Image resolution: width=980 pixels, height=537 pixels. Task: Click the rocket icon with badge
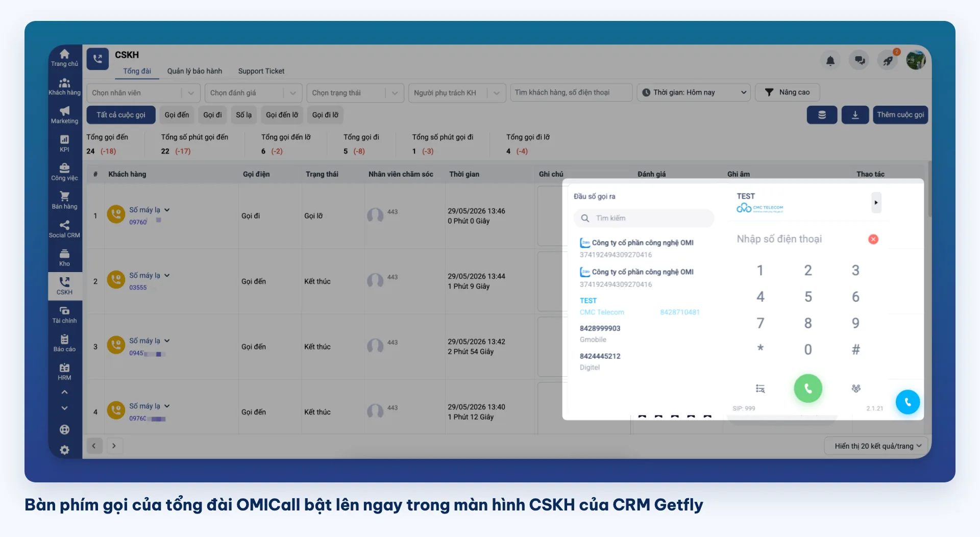click(x=888, y=61)
